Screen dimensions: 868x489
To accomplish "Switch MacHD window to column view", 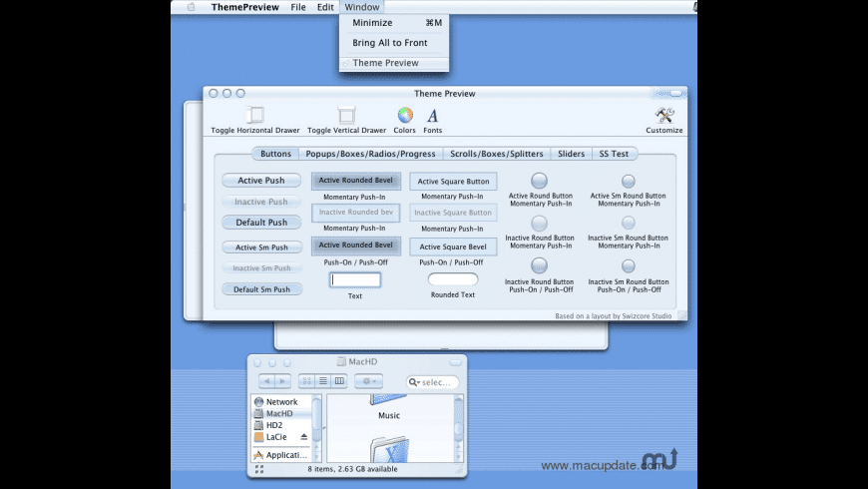I will tap(339, 381).
